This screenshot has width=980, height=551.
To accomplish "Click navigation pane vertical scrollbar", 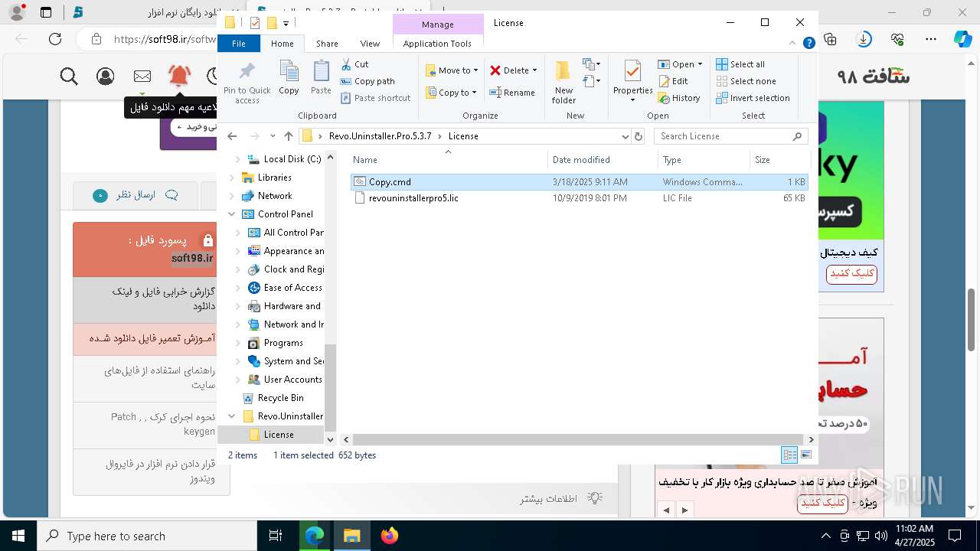I will [x=331, y=386].
